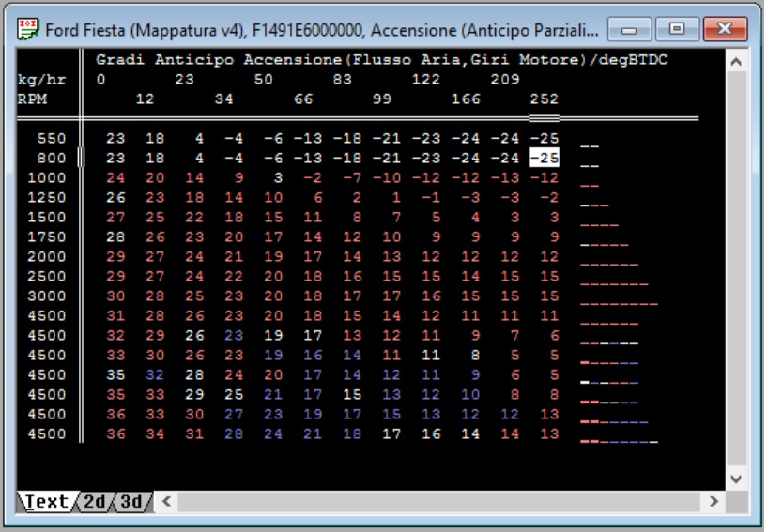The width and height of the screenshot is (767, 532).
Task: Close the Ford Fiesta map window
Action: (x=725, y=30)
